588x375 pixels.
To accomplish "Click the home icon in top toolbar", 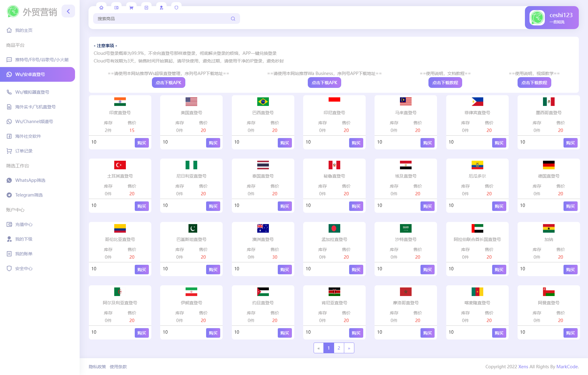I will point(101,8).
